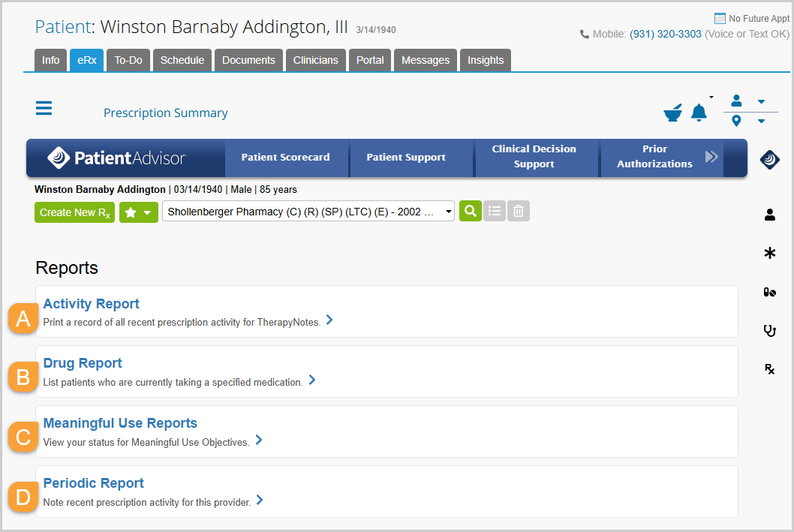
Task: Click the birth date 3/14/1940 in header
Action: (376, 30)
